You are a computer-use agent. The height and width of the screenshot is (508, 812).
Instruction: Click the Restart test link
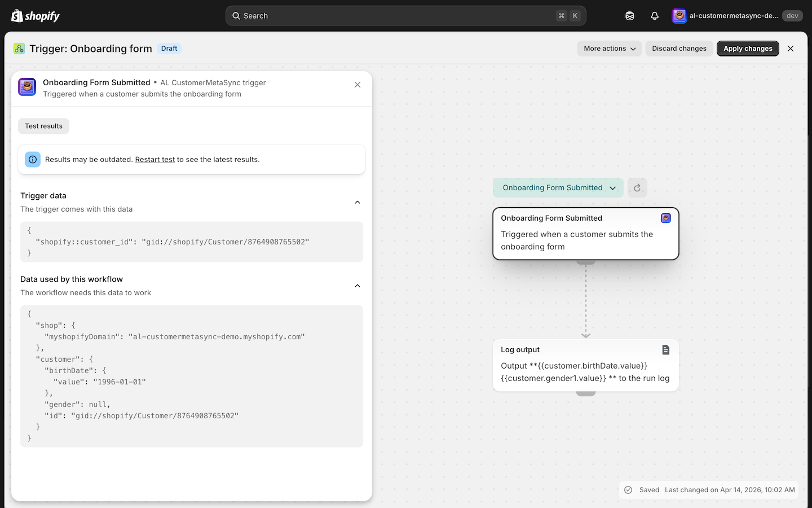click(x=155, y=160)
